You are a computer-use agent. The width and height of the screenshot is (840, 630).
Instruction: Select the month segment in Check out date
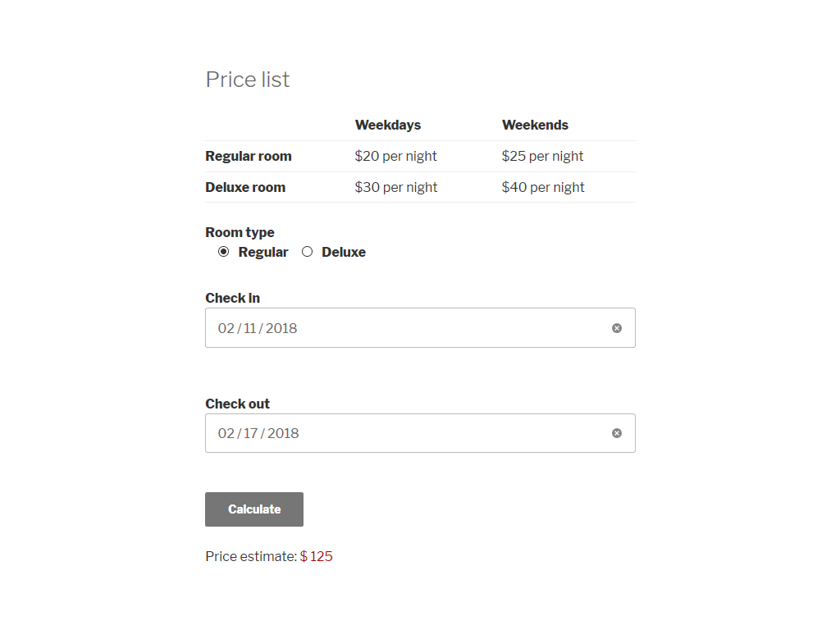point(226,433)
